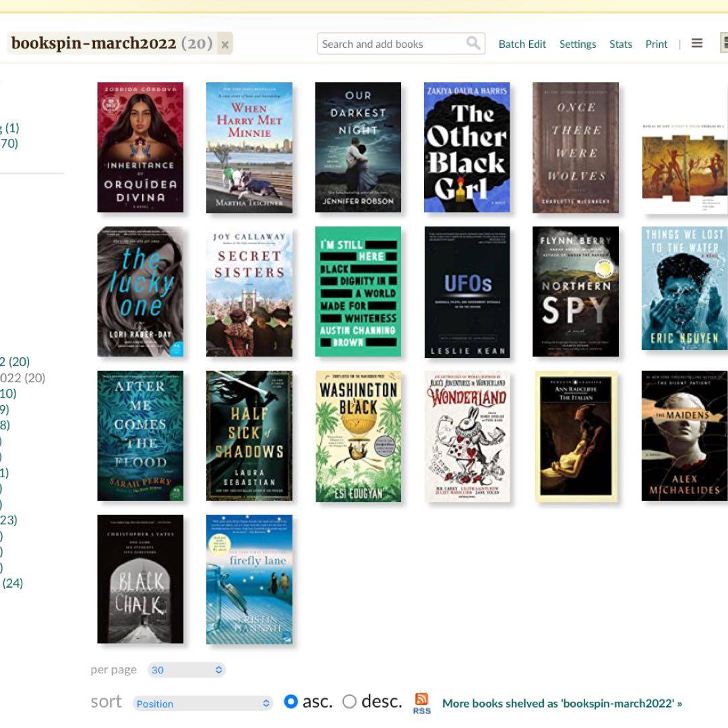View reading Stats
Viewport: 728px width, 728px height.
coord(620,44)
